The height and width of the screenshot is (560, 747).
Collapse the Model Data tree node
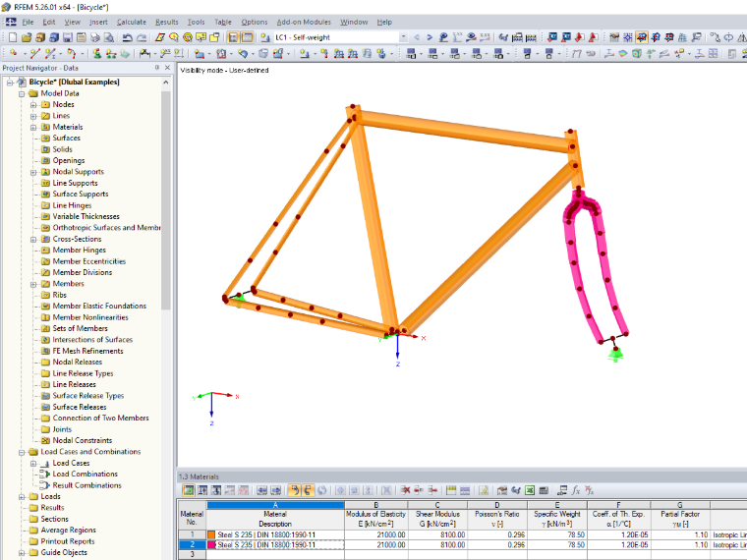(22, 93)
